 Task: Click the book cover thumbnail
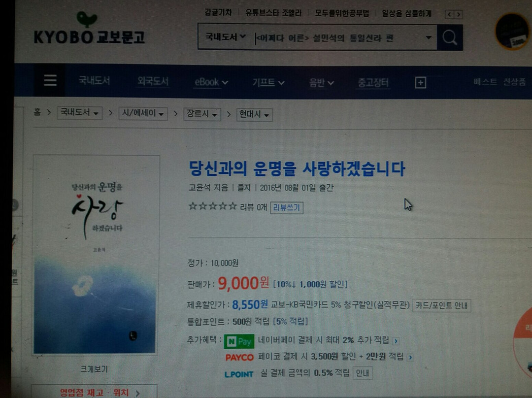click(x=97, y=255)
